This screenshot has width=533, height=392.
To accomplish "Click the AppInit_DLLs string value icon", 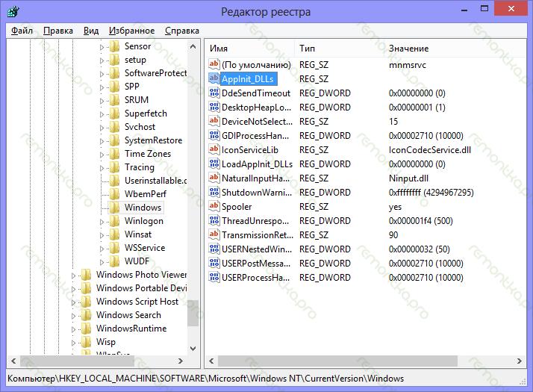I will pyautogui.click(x=214, y=78).
